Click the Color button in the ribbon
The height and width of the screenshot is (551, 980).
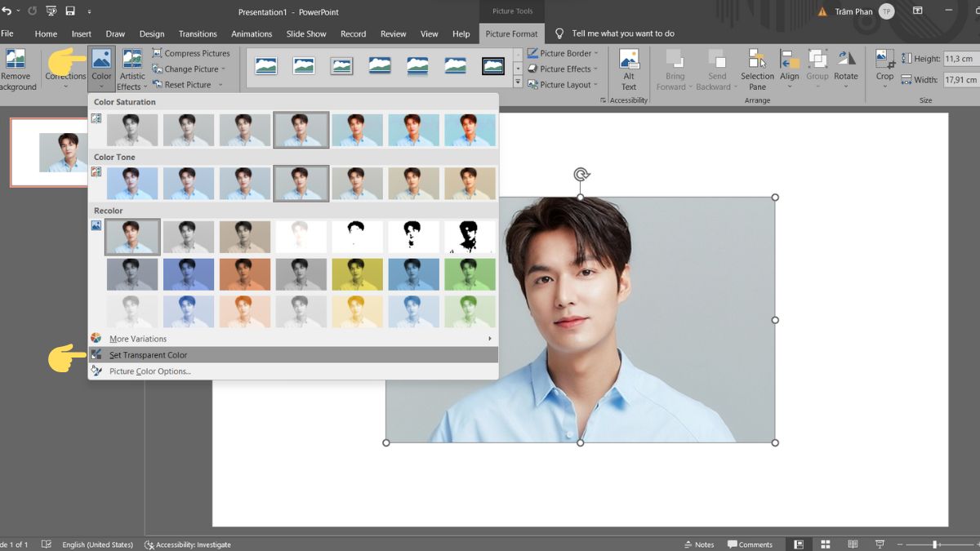[x=101, y=69]
